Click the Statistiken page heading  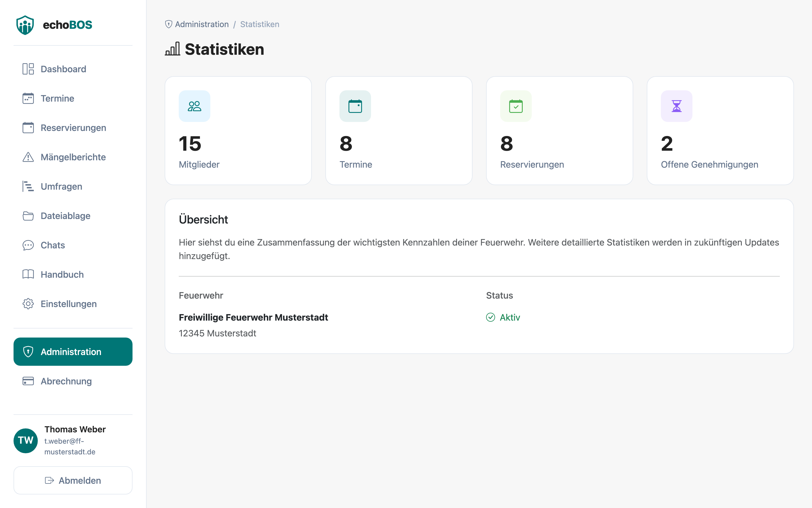[x=224, y=49]
